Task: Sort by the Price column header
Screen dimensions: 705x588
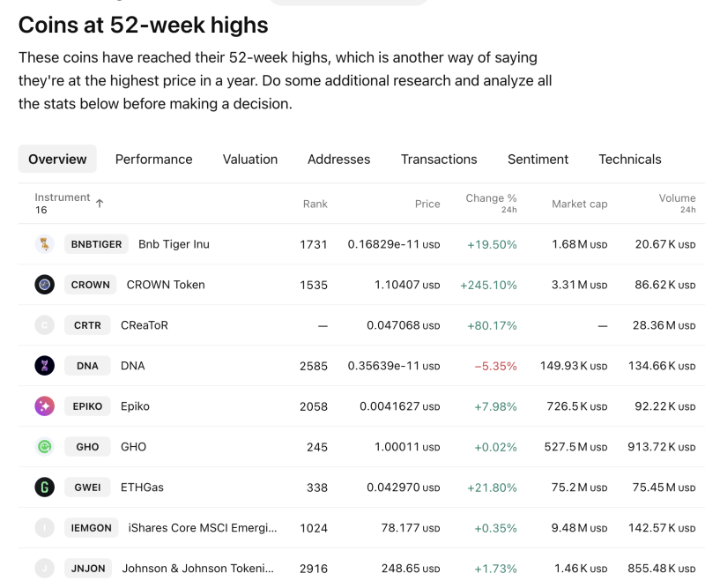Action: click(427, 204)
